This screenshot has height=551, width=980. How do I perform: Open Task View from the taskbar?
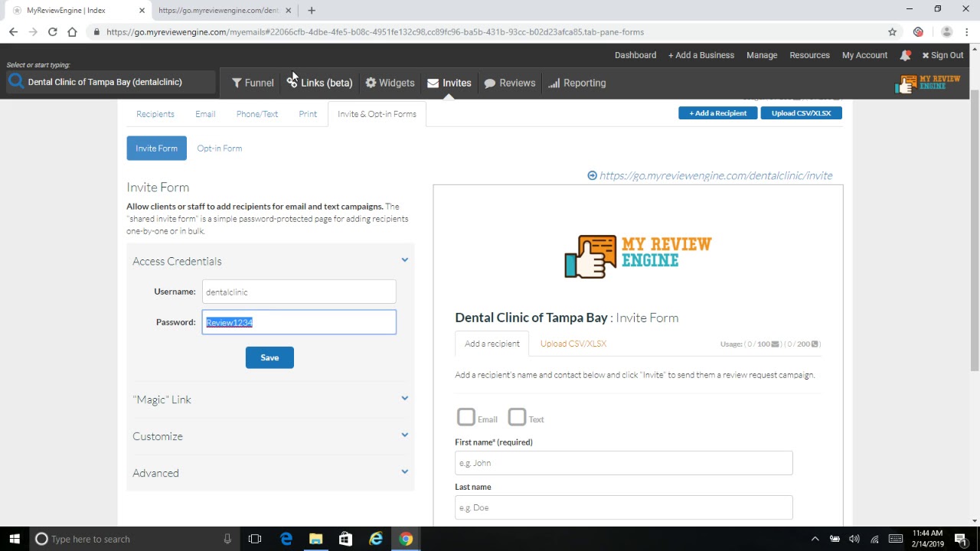pos(255,539)
